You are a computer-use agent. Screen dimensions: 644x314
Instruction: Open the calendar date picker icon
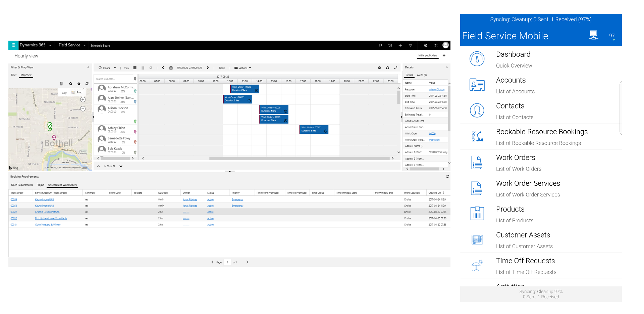[171, 68]
